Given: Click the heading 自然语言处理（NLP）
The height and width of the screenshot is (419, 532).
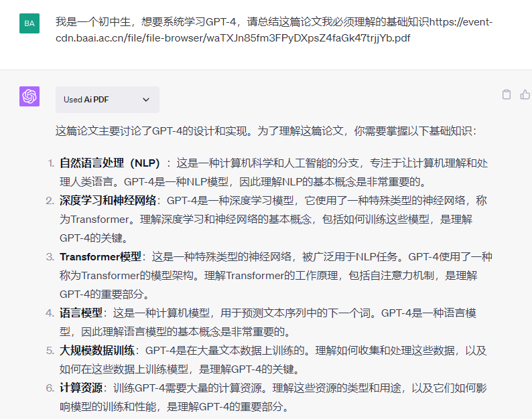Looking at the screenshot, I should point(110,163).
